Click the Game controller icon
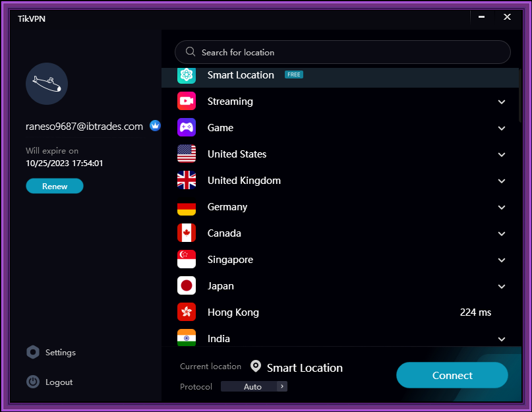This screenshot has width=532, height=412. click(x=187, y=128)
